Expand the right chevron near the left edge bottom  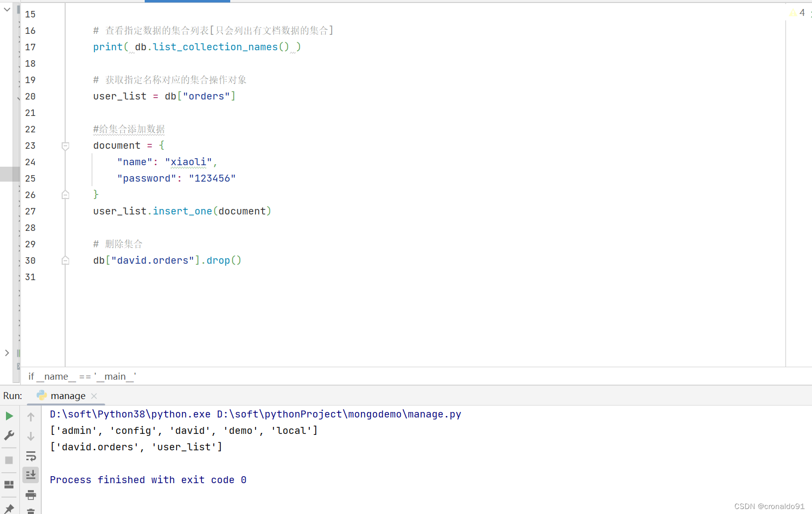point(7,353)
